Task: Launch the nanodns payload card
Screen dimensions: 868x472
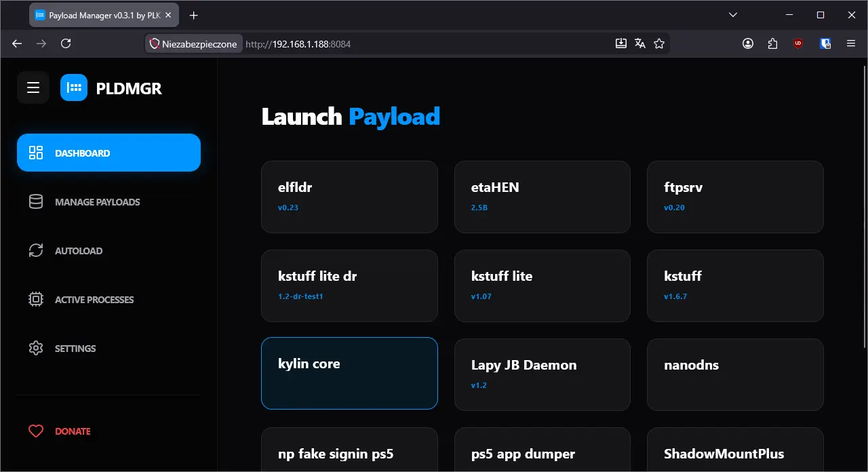Action: coord(735,374)
